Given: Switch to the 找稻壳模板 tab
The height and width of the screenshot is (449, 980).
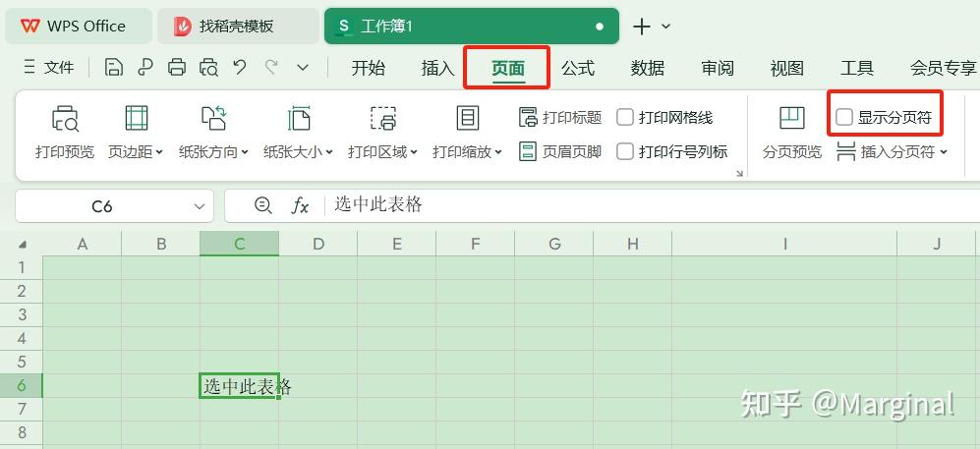Looking at the screenshot, I should (x=238, y=27).
